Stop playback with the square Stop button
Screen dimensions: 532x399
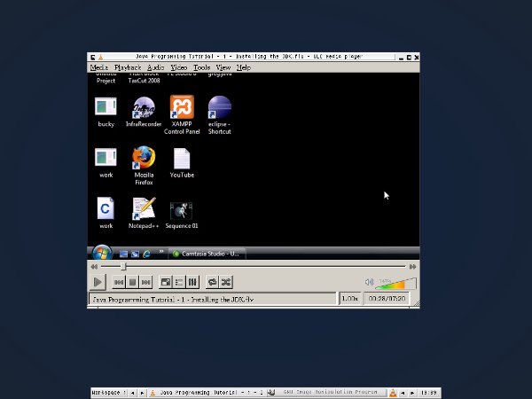click(132, 282)
